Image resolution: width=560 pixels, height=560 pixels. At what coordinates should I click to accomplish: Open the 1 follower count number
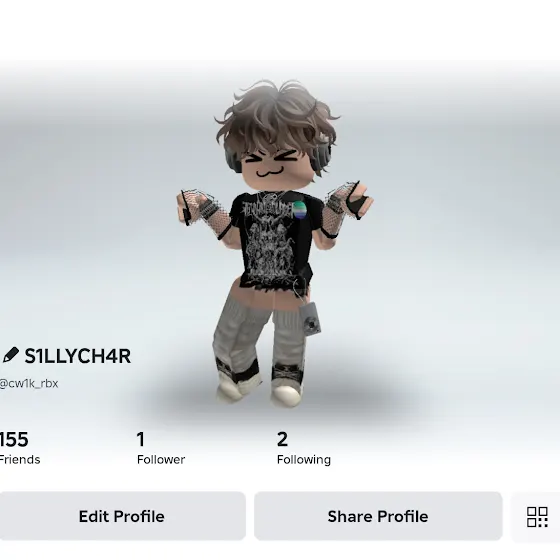click(x=141, y=439)
